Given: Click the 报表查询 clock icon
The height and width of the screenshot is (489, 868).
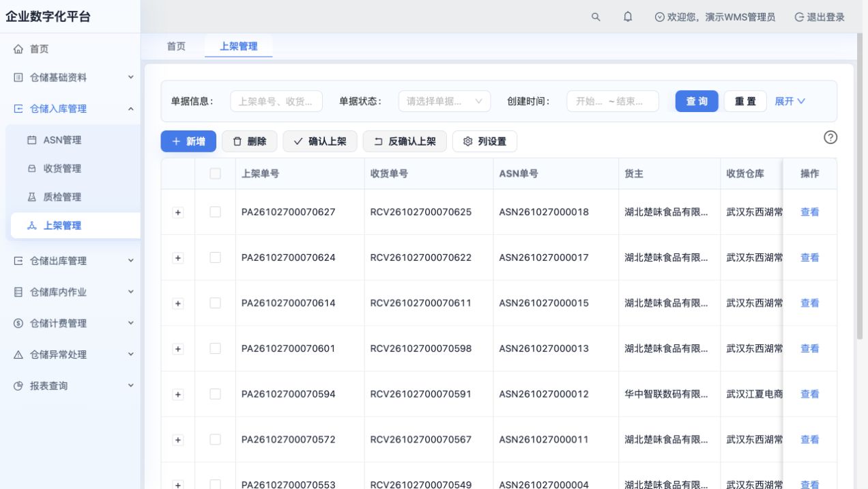Looking at the screenshot, I should tap(18, 386).
